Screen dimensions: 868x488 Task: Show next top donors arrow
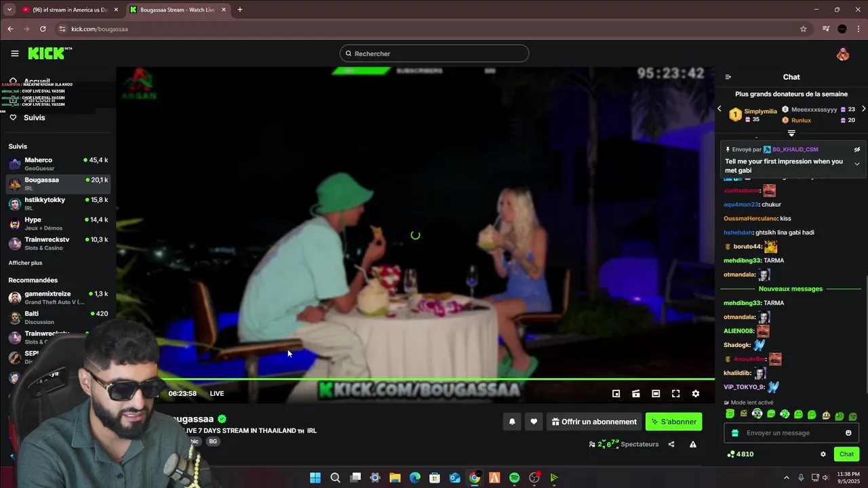(863, 109)
